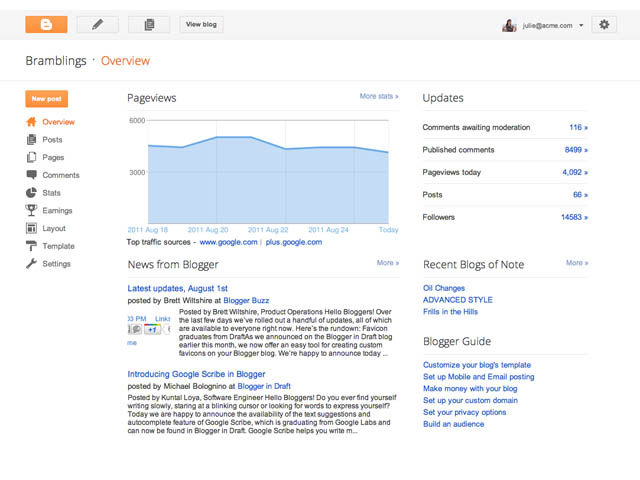Viewport: 640px width, 480px height.
Task: Open the www.google.com traffic source
Action: (228, 242)
